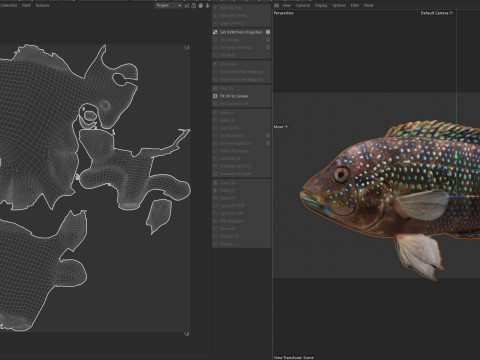Click the Default Camera link icon
The height and width of the screenshot is (360, 480).
[451, 13]
